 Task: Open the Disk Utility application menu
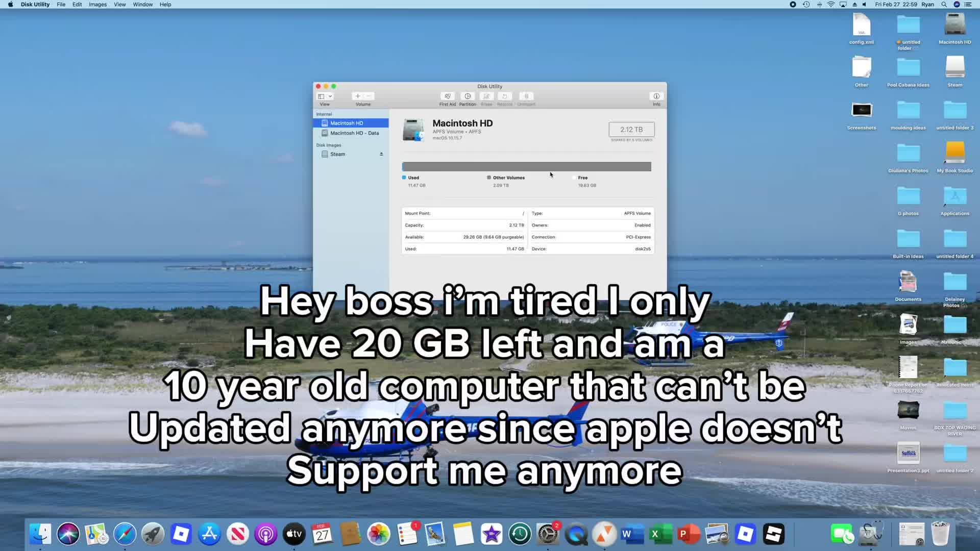(x=35, y=5)
